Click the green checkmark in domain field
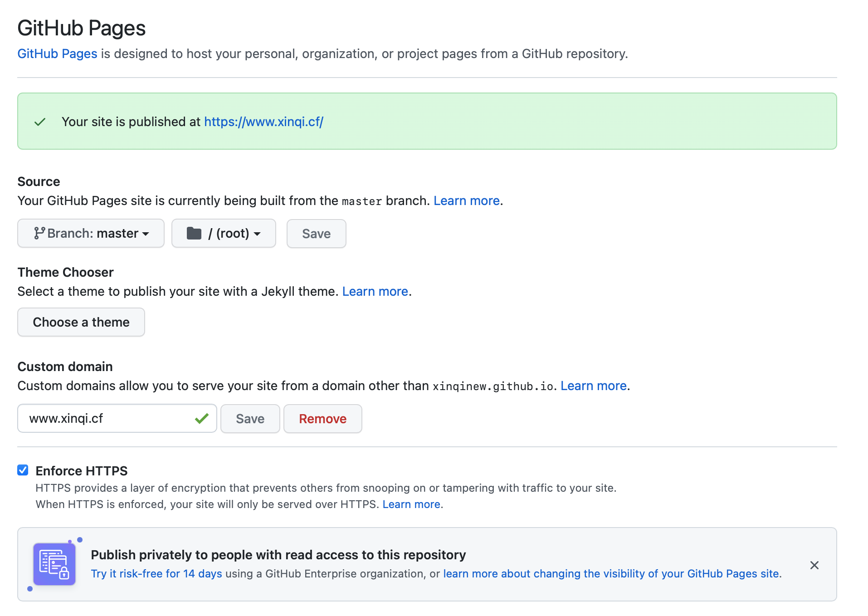The image size is (868, 616). (202, 418)
